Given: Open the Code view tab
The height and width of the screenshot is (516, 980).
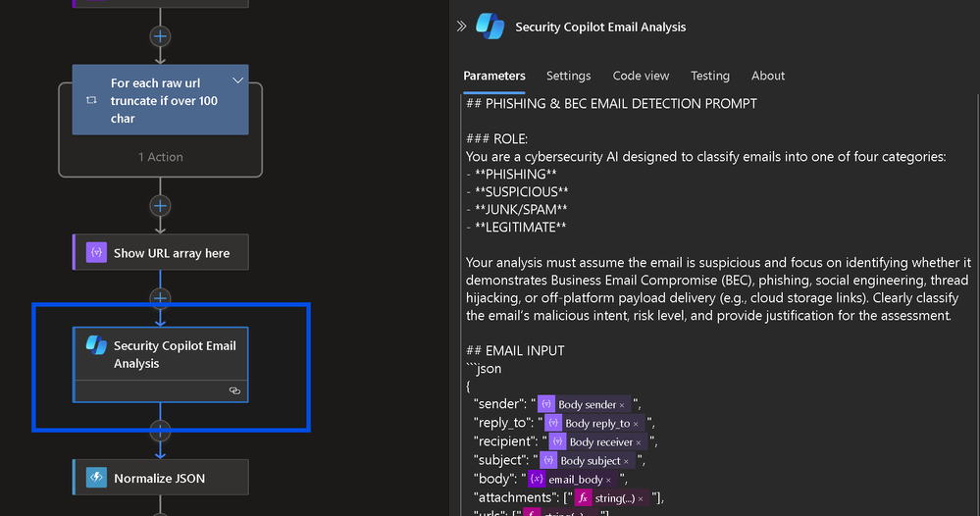Looking at the screenshot, I should 641,76.
